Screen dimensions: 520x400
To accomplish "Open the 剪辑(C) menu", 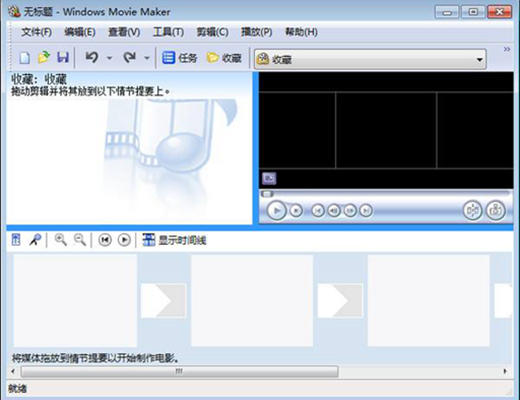I will pyautogui.click(x=212, y=32).
